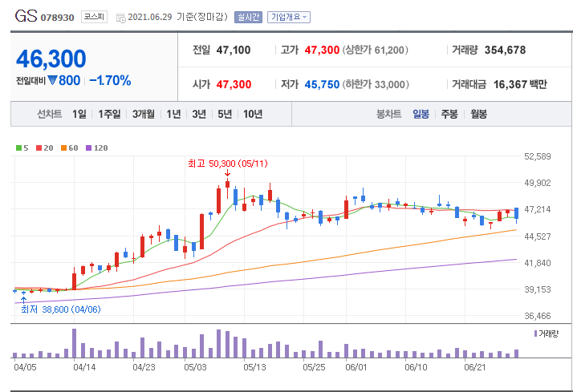This screenshot has width=573, height=392.
Task: Click the purple 120-day moving average swatch
Action: tap(88, 148)
